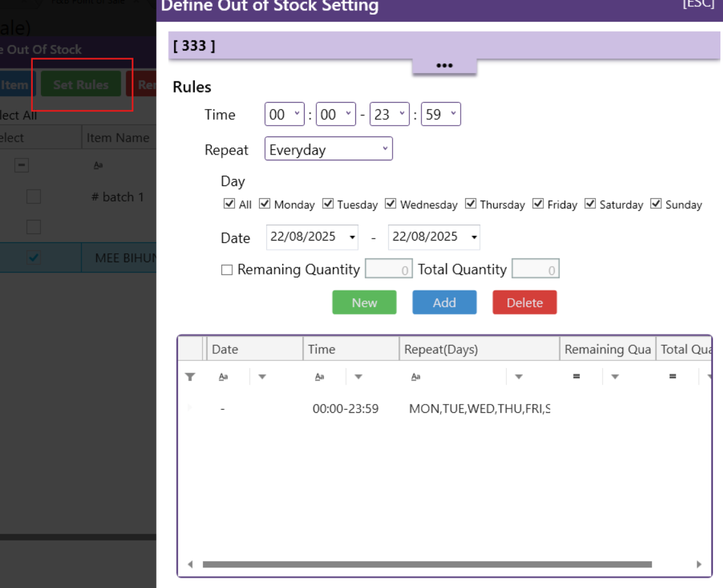The width and height of the screenshot is (723, 588).
Task: Click the Total Quantity input field
Action: pyautogui.click(x=536, y=269)
